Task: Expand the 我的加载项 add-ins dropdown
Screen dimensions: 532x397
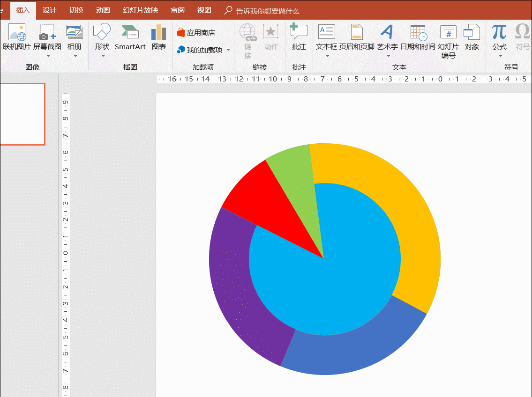Action: click(x=228, y=50)
